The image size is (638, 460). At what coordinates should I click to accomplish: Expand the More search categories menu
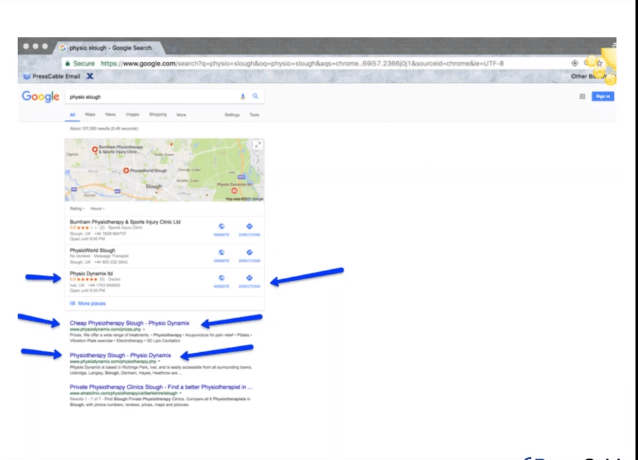point(182,115)
